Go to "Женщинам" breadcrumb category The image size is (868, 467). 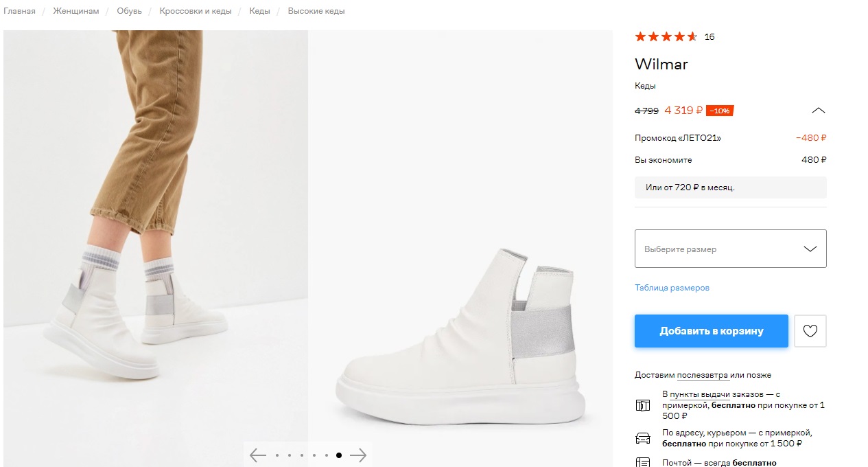[x=76, y=11]
